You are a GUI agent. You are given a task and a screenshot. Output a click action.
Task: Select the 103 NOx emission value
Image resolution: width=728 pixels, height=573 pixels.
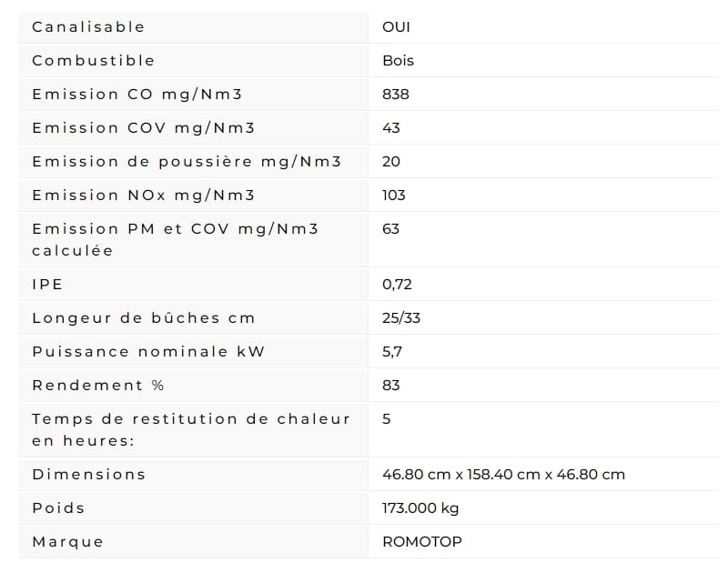[x=394, y=195]
